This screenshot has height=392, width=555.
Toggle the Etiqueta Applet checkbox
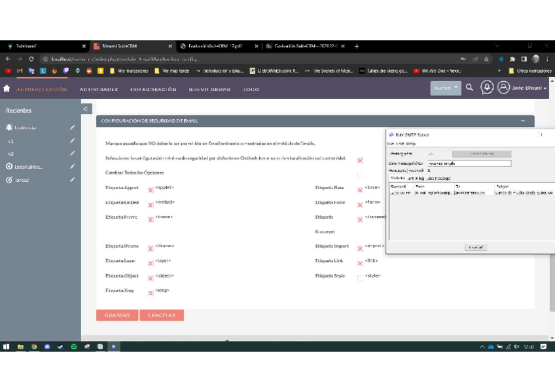(x=151, y=190)
